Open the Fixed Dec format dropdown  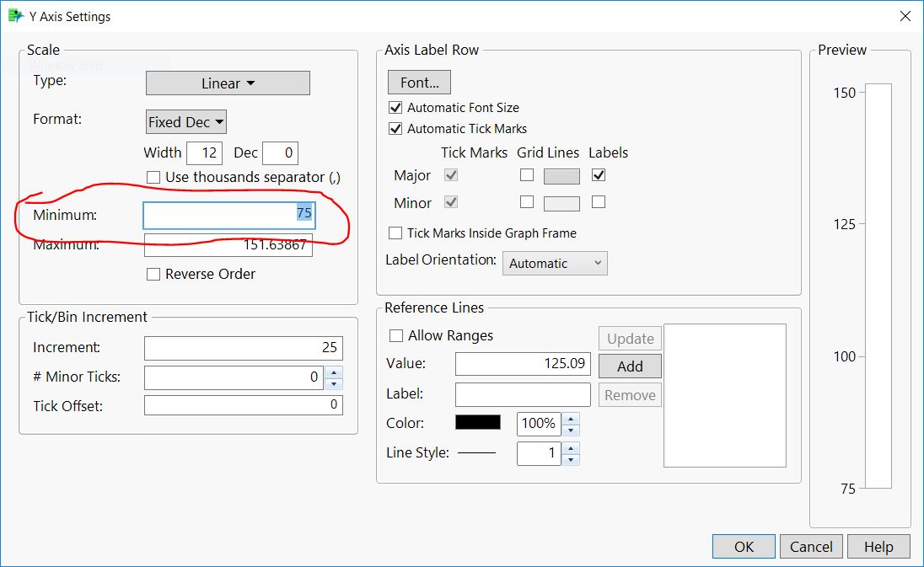186,122
